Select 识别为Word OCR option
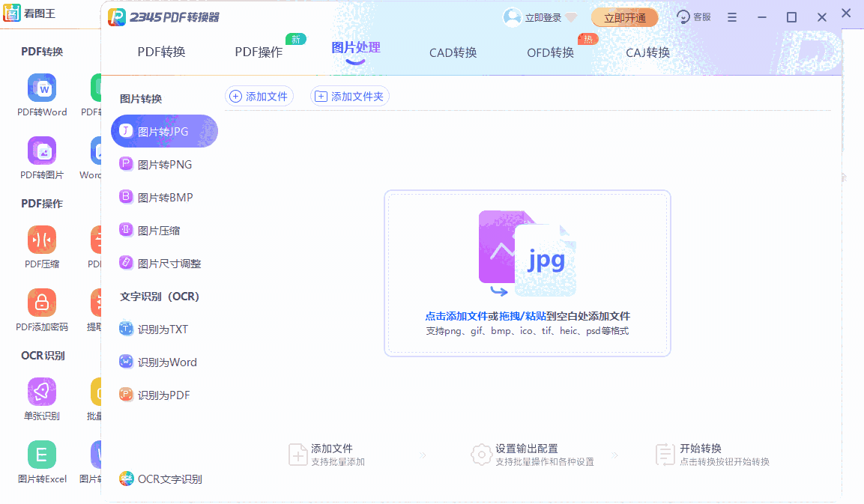The height and width of the screenshot is (504, 864). [167, 362]
